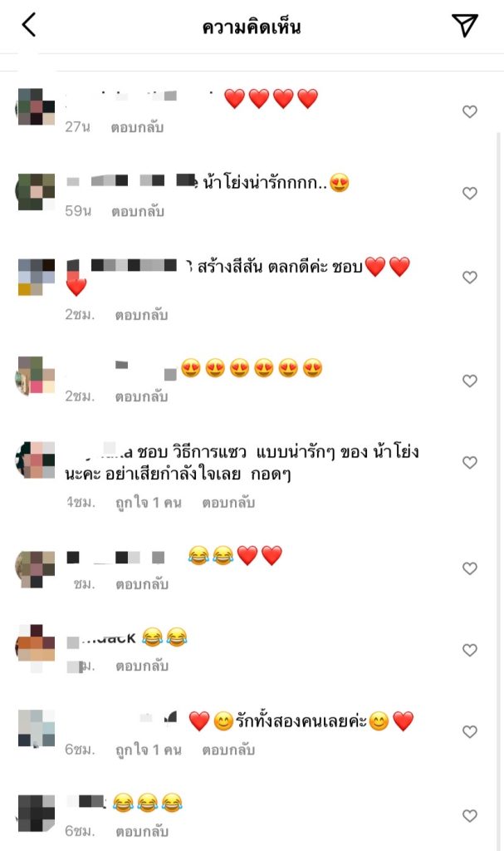View likes on รักทั้งสองคนเลยค่ะ comment
This screenshot has height=851, width=504.
pyautogui.click(x=148, y=750)
